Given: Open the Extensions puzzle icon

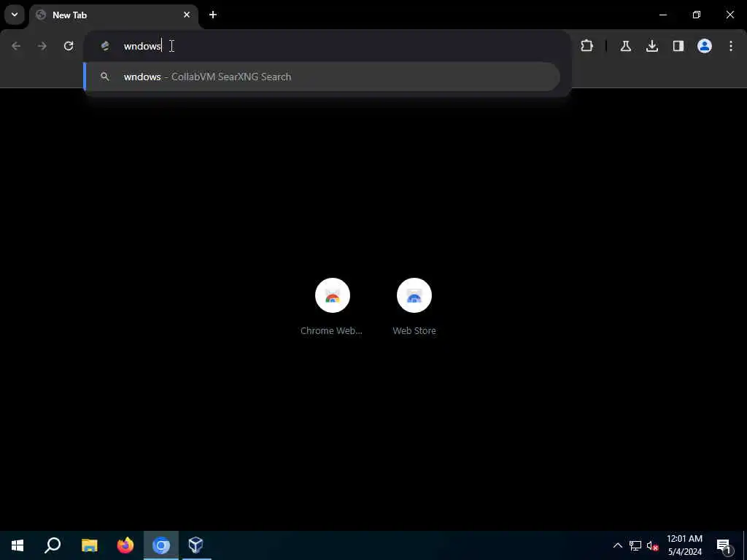Looking at the screenshot, I should coord(587,46).
